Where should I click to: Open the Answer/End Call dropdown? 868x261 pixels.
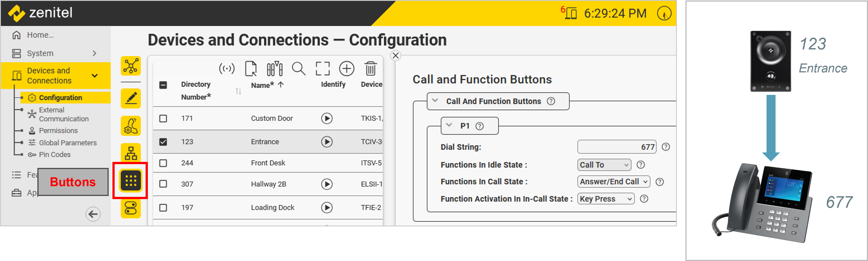613,181
